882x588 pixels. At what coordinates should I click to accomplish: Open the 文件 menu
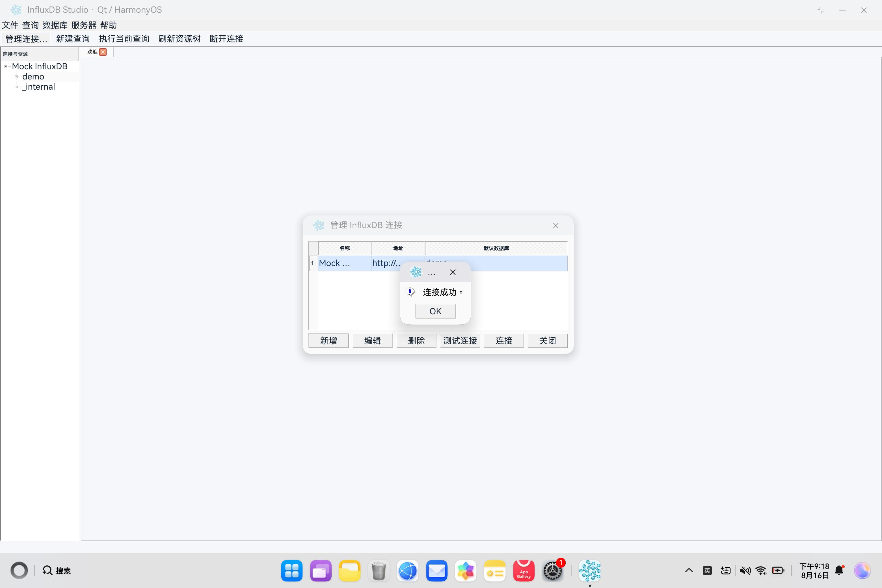[10, 25]
